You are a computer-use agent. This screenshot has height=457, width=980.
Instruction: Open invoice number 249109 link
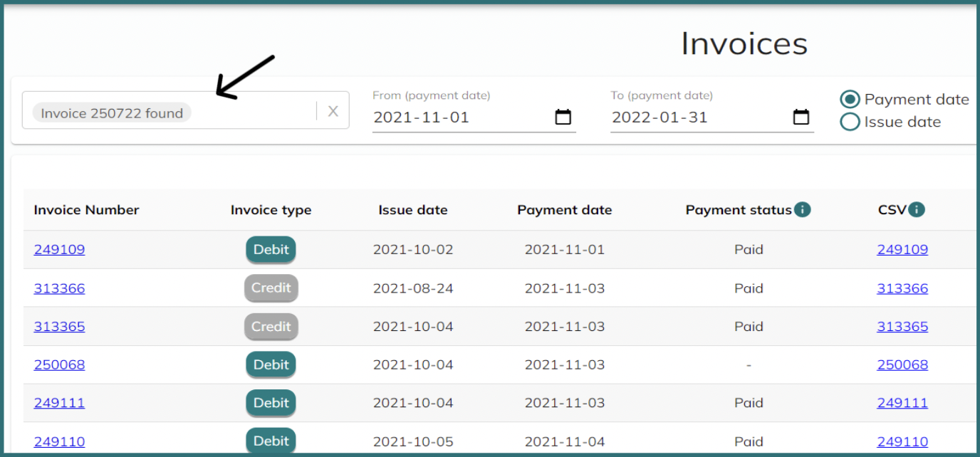point(59,250)
